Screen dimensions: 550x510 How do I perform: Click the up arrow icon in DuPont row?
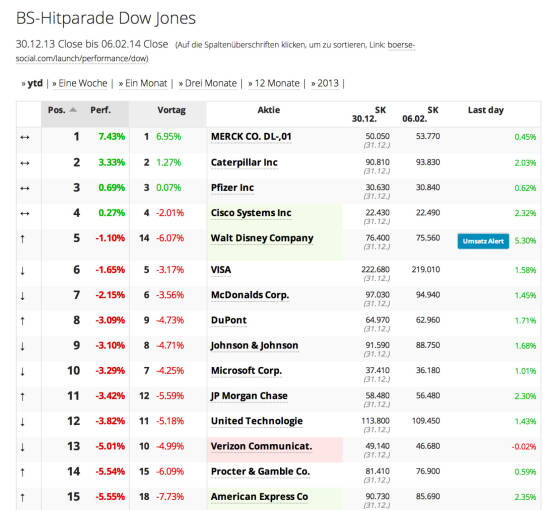coord(23,321)
